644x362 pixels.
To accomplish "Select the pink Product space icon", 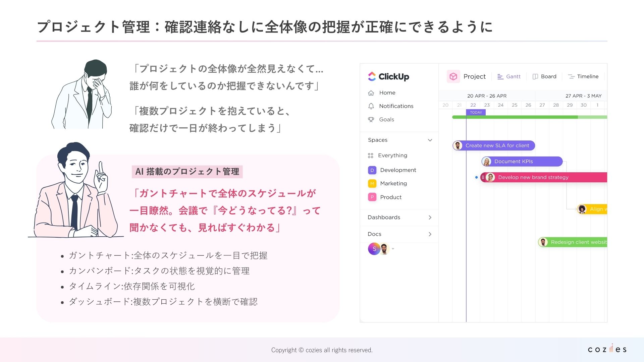I will [x=372, y=197].
